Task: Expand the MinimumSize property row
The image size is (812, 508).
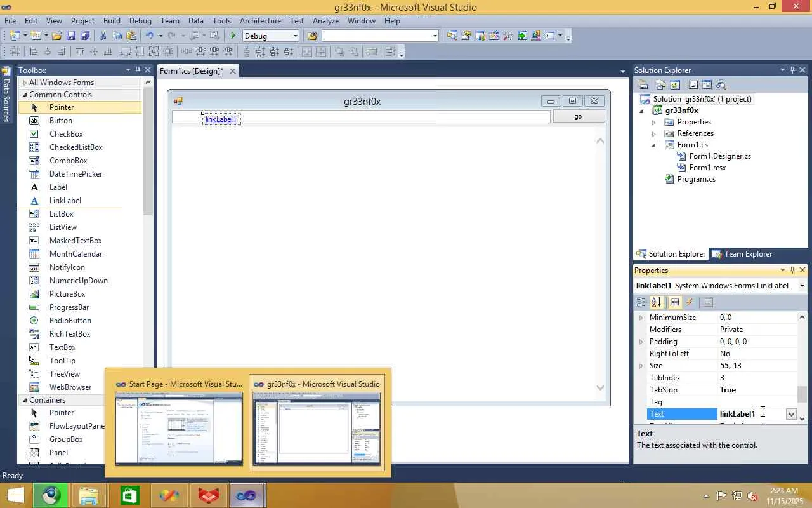Action: click(641, 317)
